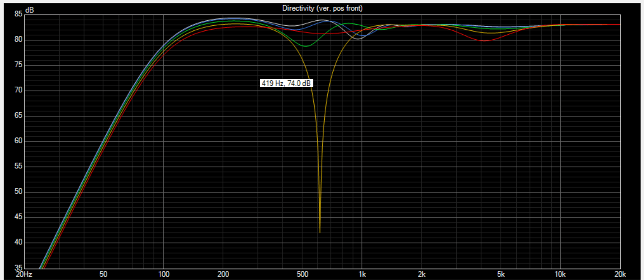Click the 55 value on the dB axis

coord(19,166)
